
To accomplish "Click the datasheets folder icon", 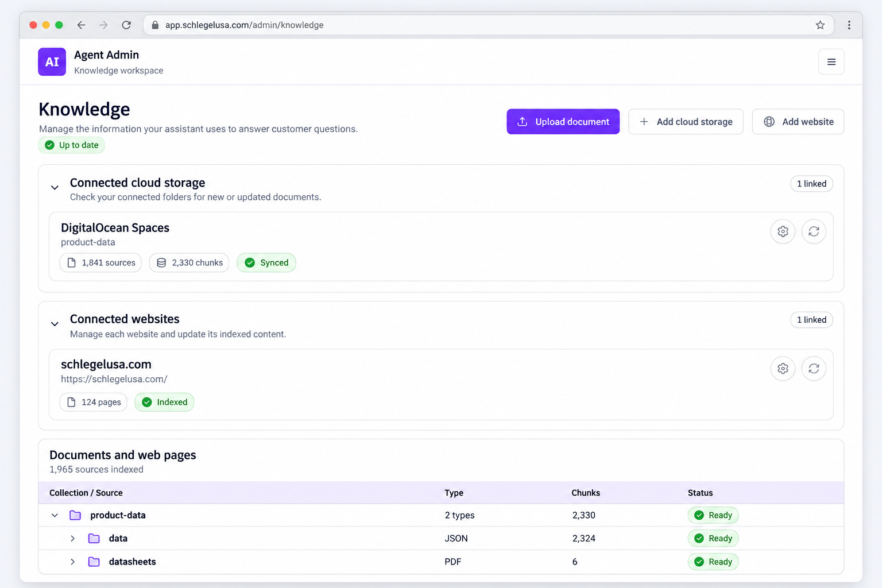I will pos(94,562).
